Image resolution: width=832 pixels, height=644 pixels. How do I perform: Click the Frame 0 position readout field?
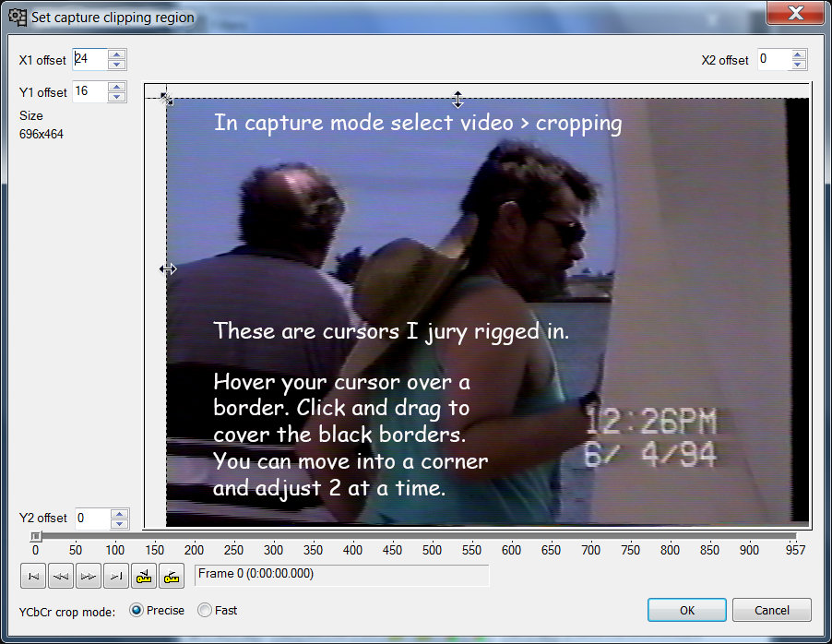[341, 576]
